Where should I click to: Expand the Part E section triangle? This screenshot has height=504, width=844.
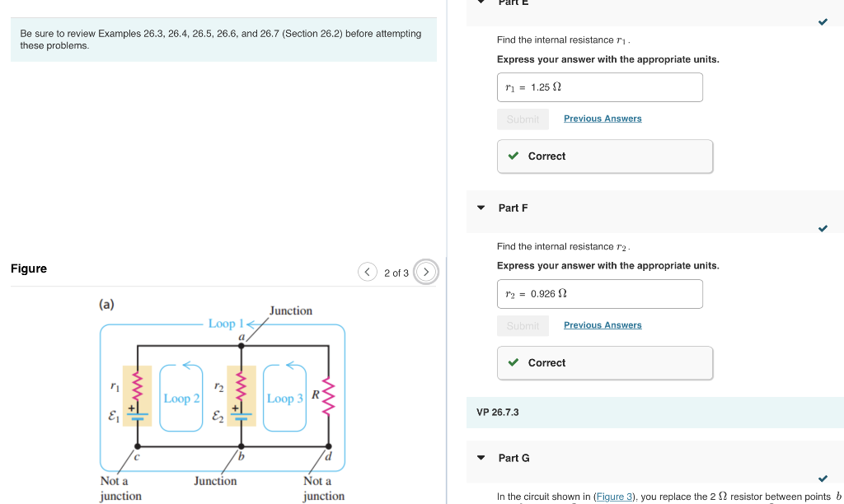(x=481, y=3)
